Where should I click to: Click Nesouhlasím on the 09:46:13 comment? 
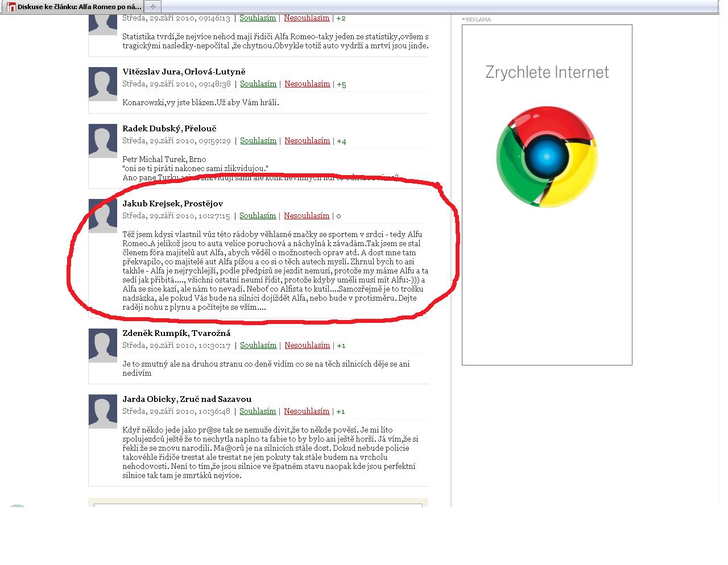(307, 18)
